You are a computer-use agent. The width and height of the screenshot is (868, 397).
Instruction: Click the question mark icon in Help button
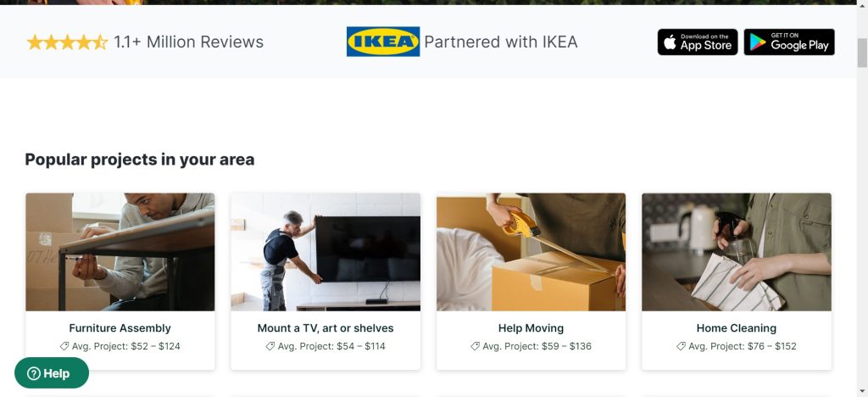(x=34, y=374)
